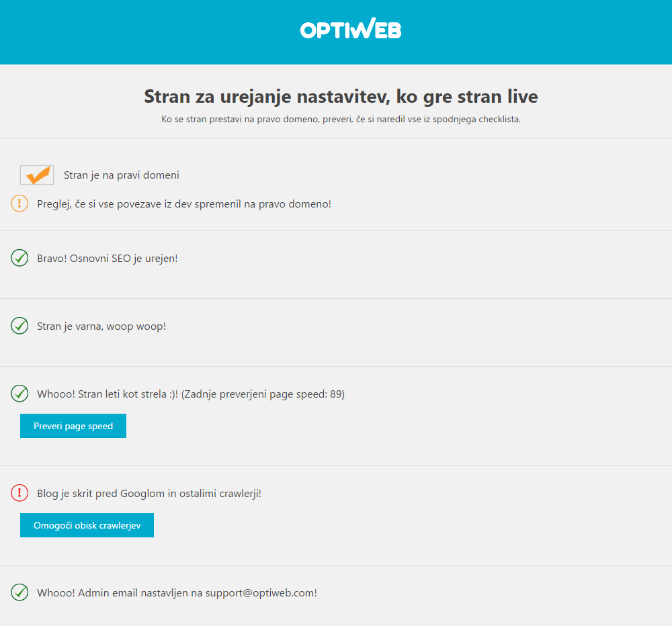
Task: Click the red alert icon for hidden blog
Action: [19, 493]
